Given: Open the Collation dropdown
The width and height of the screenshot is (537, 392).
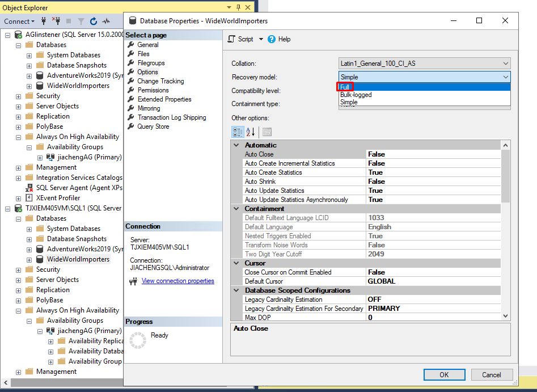Looking at the screenshot, I should 505,64.
